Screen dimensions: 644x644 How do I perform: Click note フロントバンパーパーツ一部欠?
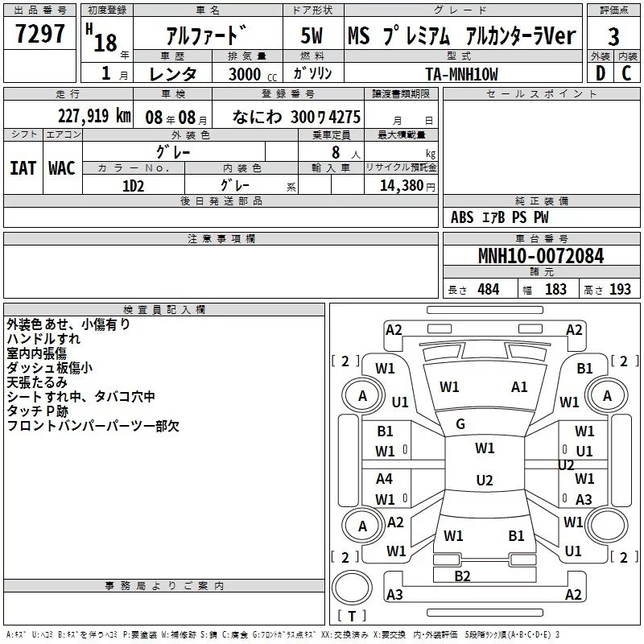(x=93, y=426)
